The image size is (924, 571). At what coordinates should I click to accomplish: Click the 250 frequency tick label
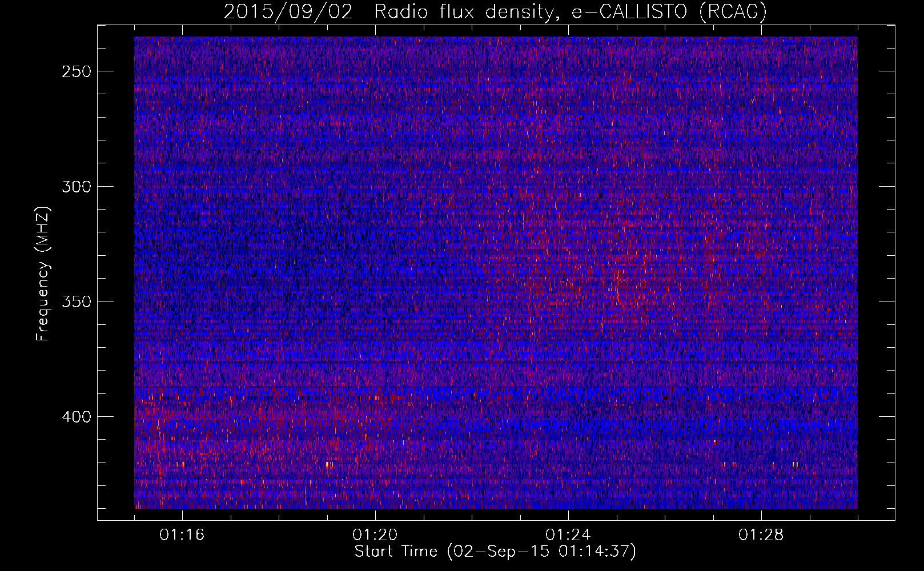pos(77,71)
